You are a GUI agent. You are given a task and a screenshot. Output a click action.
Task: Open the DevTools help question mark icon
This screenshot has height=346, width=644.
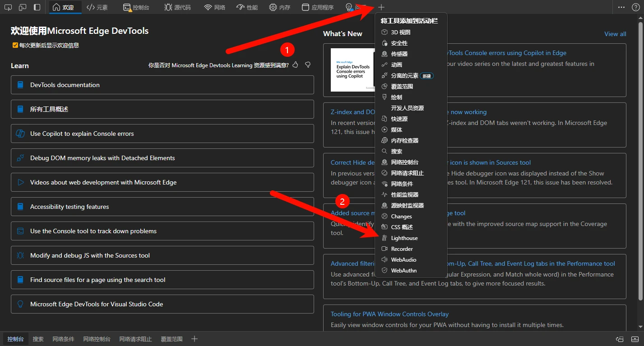[635, 7]
